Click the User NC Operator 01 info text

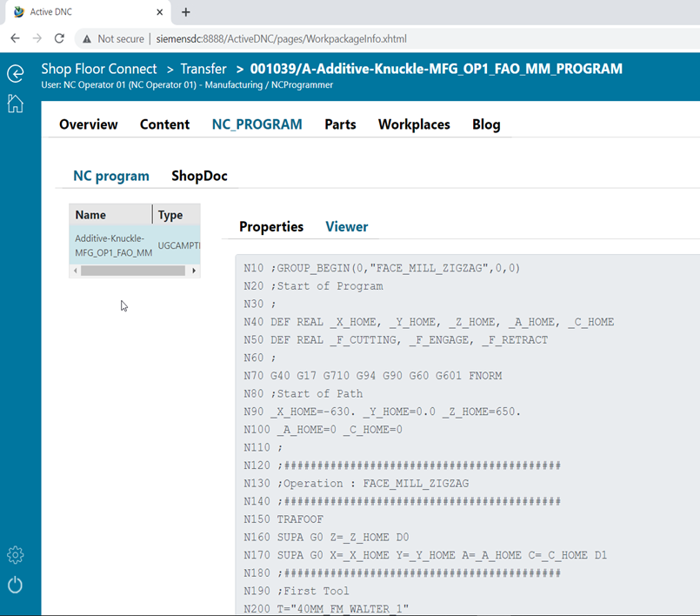tap(187, 85)
